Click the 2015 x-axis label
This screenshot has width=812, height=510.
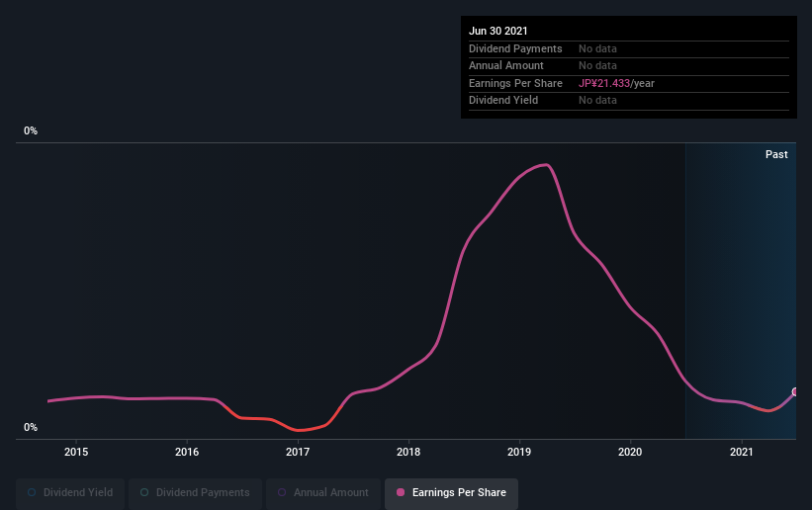[76, 452]
